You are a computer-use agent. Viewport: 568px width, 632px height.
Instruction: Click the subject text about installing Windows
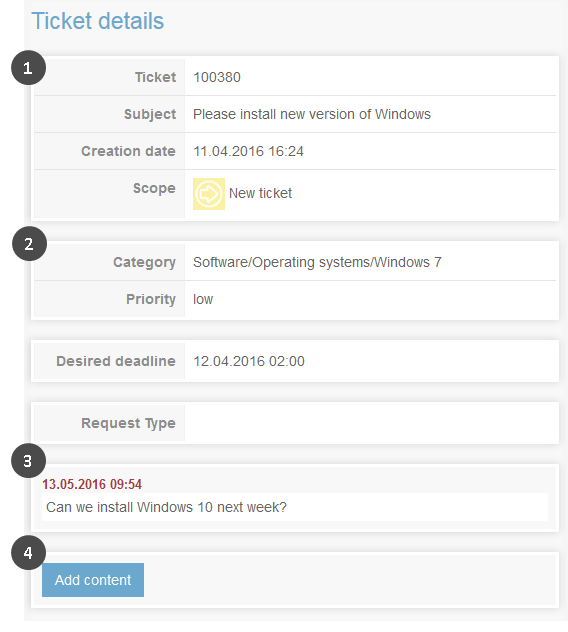pos(312,114)
